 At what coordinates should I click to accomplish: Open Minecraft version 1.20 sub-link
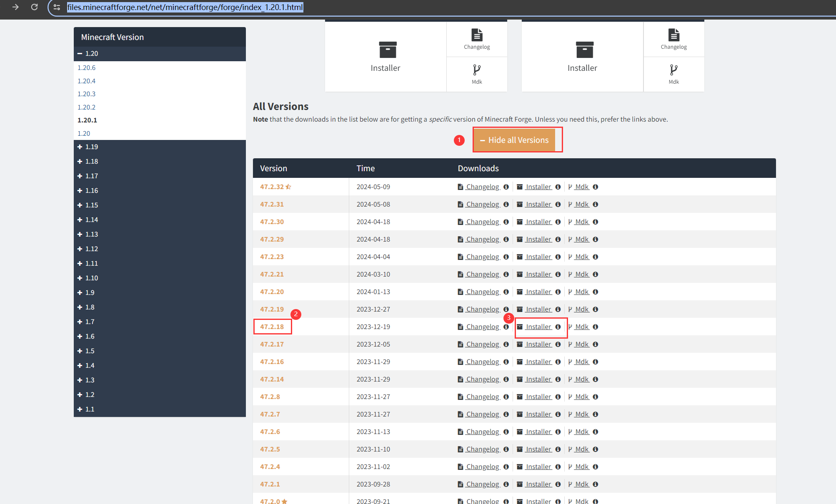(84, 133)
